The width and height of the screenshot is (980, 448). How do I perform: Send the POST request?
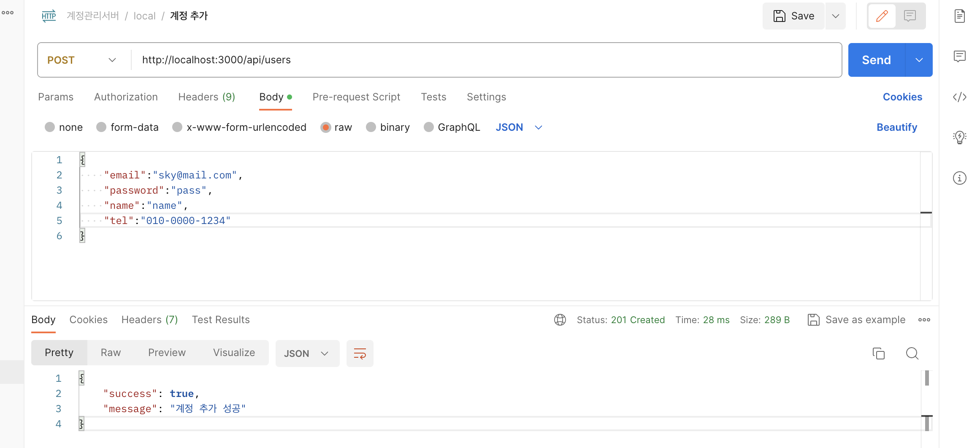(x=877, y=60)
